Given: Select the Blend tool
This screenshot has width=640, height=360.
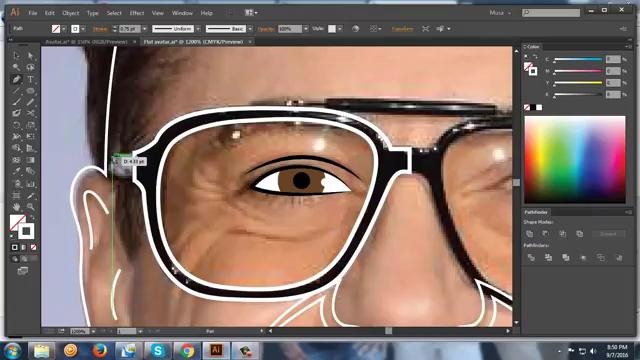Looking at the screenshot, I should coord(30,171).
